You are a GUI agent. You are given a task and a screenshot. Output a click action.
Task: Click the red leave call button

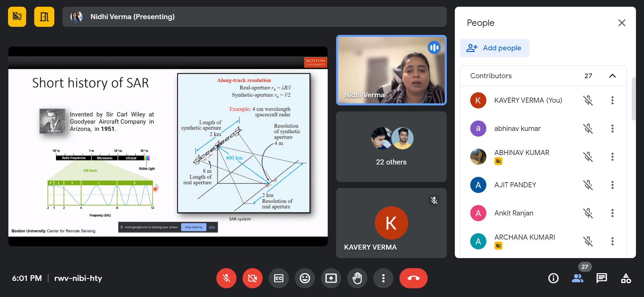tap(413, 278)
